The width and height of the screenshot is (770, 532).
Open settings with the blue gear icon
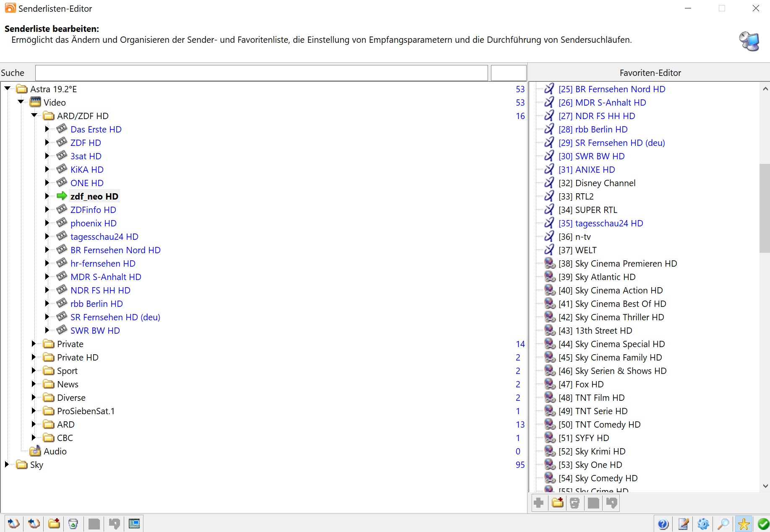[703, 524]
